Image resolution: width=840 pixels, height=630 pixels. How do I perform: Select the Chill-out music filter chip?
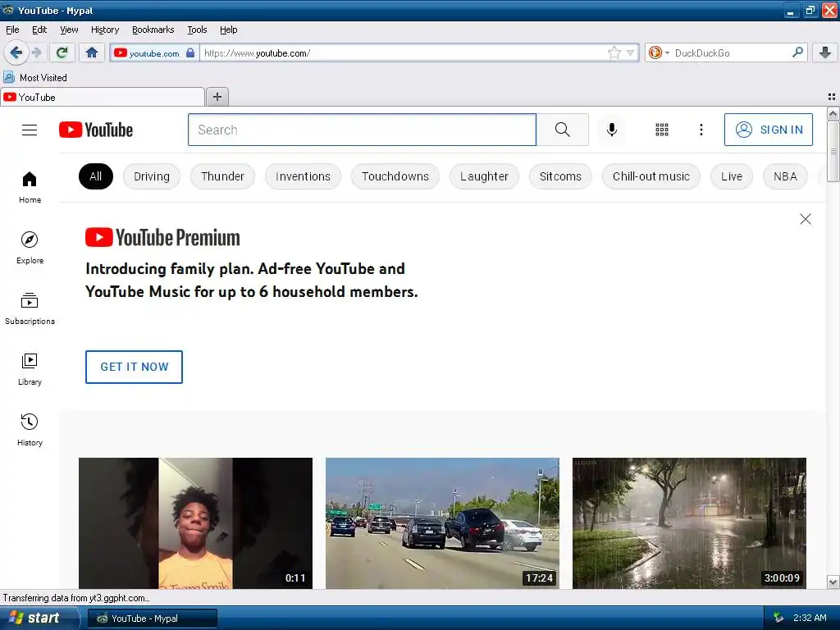(651, 176)
